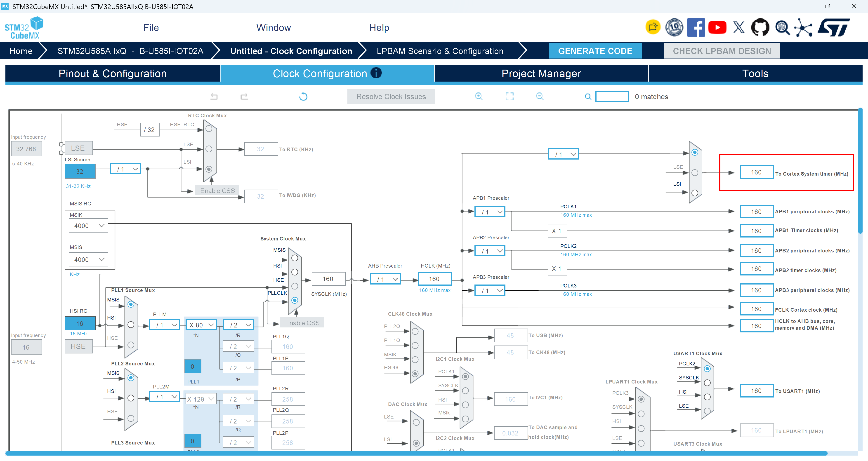This screenshot has height=461, width=868.
Task: Click the Clock Configuration info icon
Action: (376, 73)
